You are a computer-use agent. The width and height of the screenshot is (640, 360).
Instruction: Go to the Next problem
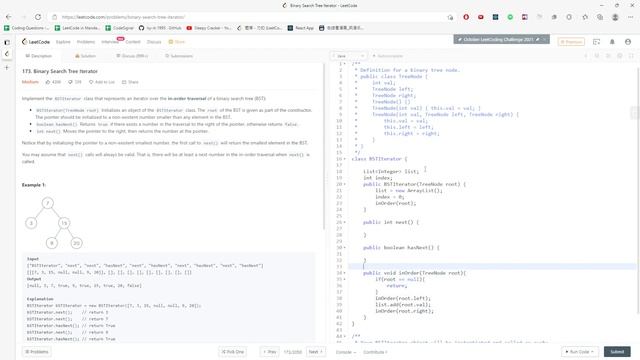(316, 351)
